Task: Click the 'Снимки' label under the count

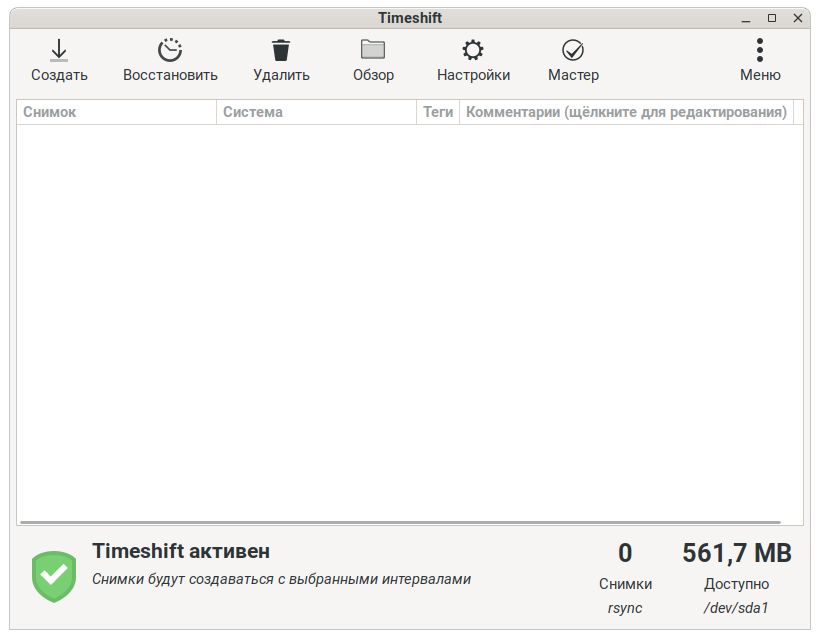Action: (625, 584)
